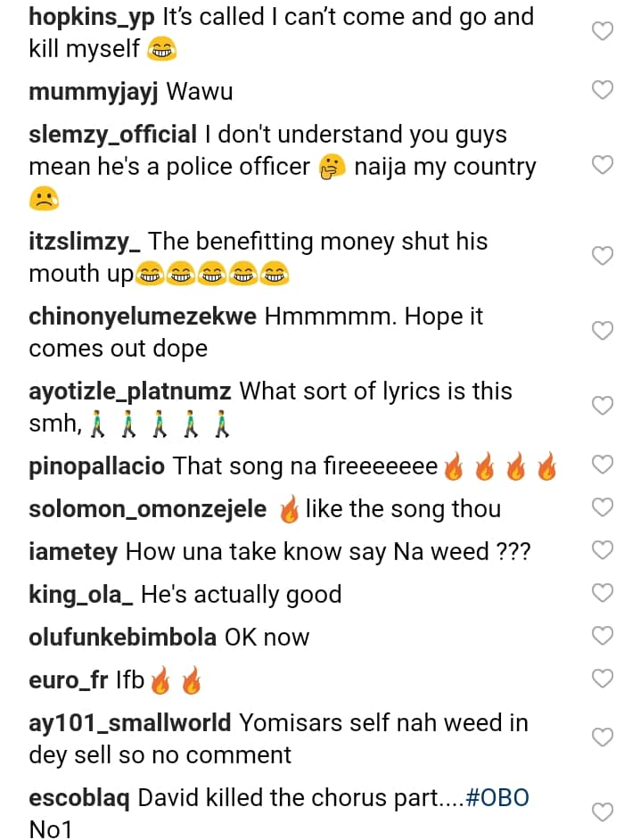Screen dimensions: 632x840
Task: Tap the heart beside mummyjayj's comment
Action: pos(603,90)
